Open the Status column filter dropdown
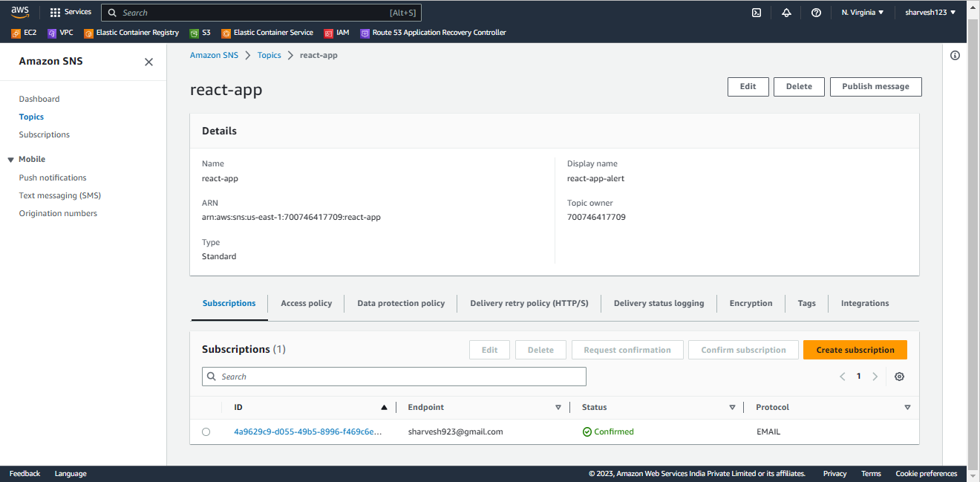Screen dimensions: 980x482 point(732,407)
